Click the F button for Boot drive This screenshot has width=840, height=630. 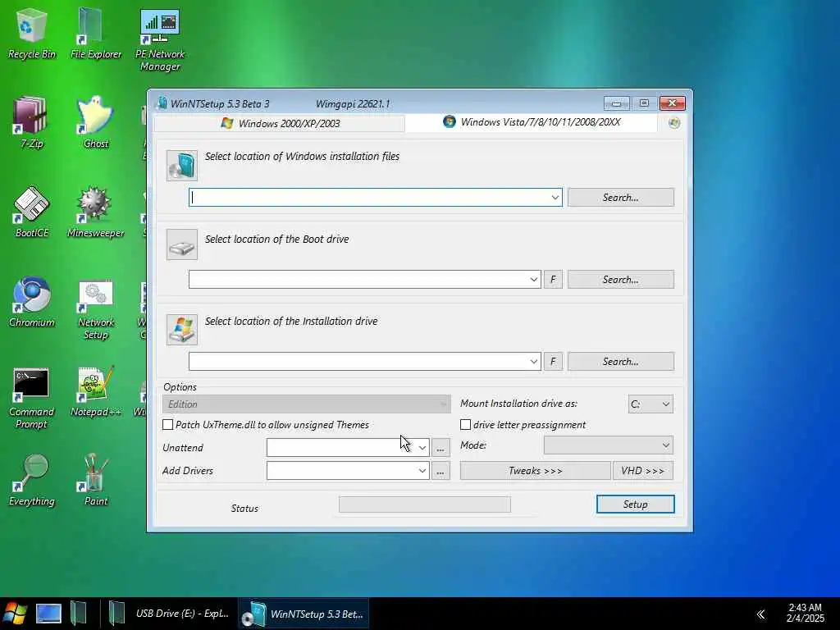click(x=553, y=280)
